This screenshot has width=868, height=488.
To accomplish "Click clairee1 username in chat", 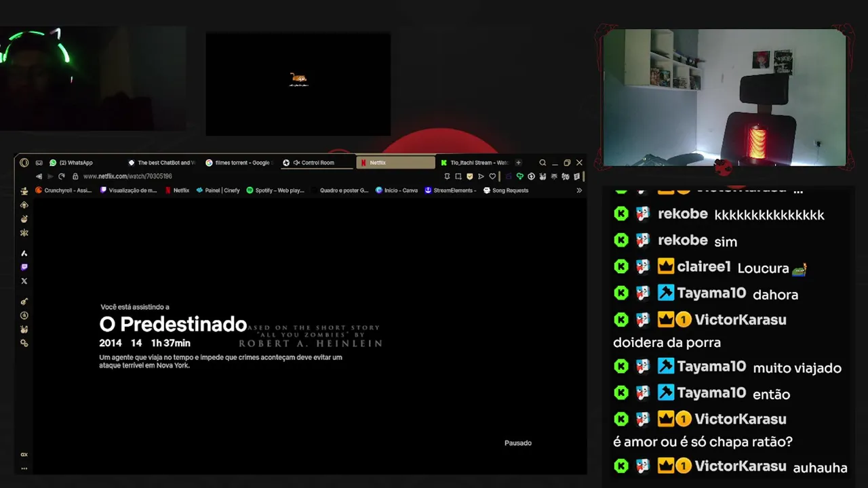I will point(704,267).
